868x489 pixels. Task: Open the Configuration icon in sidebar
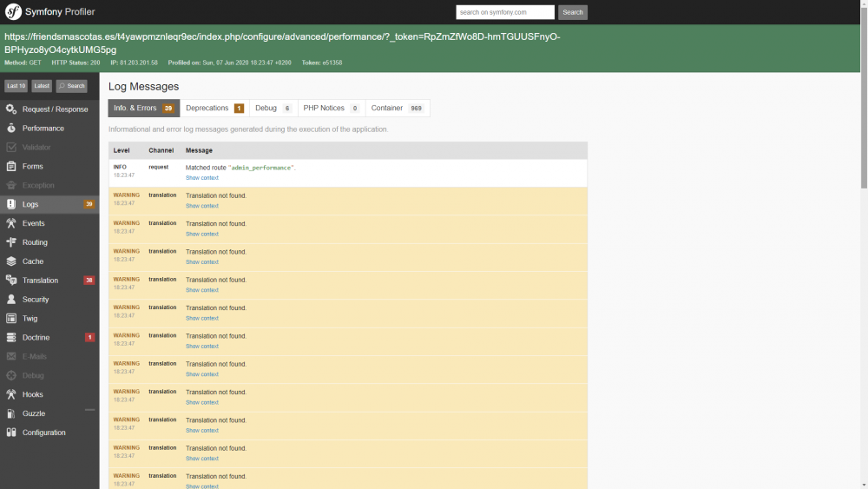[11, 433]
